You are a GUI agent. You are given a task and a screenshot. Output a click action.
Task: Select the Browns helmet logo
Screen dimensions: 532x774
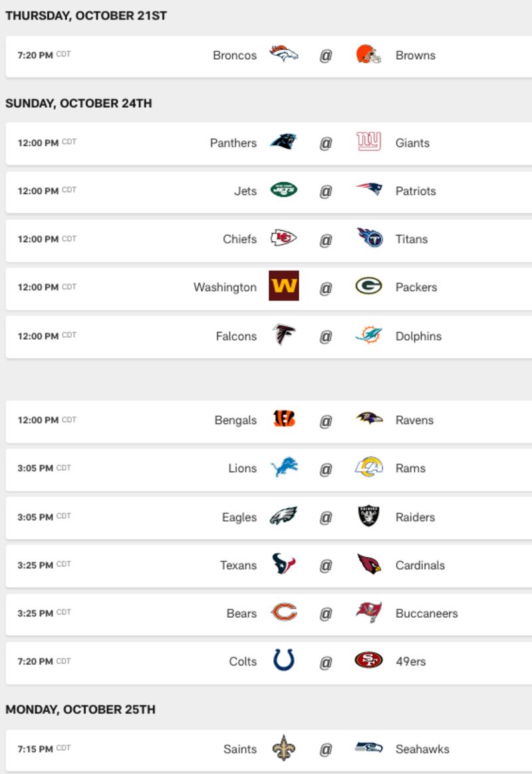(x=368, y=55)
